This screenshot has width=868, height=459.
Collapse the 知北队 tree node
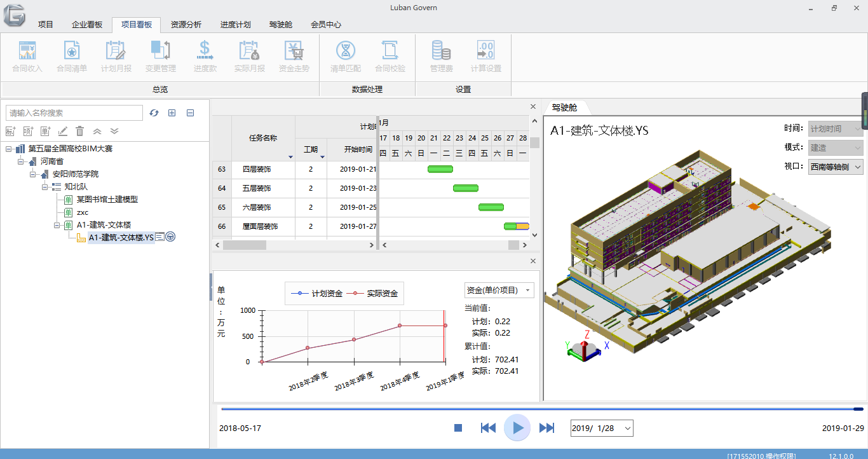pos(45,187)
